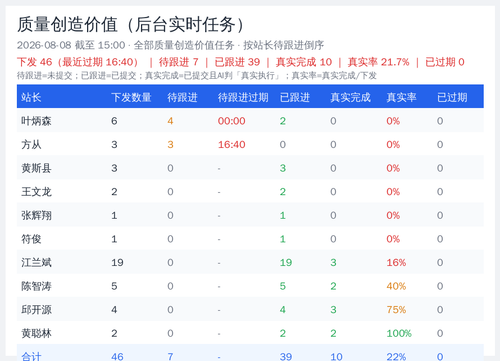Image resolution: width=500 pixels, height=361 pixels.
Task: Click the summary 待跟进 7
Action: [x=178, y=62]
